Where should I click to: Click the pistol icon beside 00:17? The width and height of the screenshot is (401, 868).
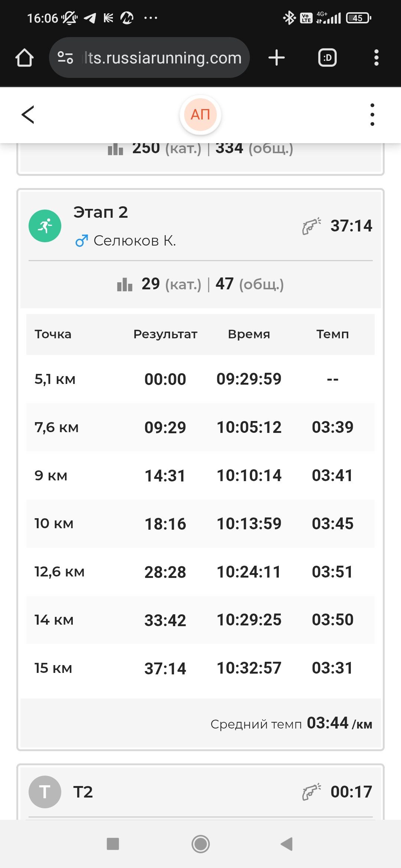click(x=312, y=792)
